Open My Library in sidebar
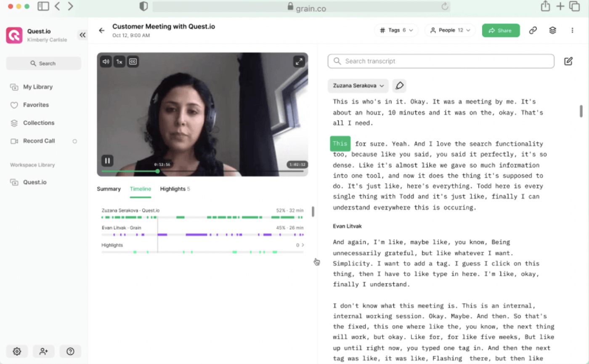The height and width of the screenshot is (364, 589). click(38, 87)
